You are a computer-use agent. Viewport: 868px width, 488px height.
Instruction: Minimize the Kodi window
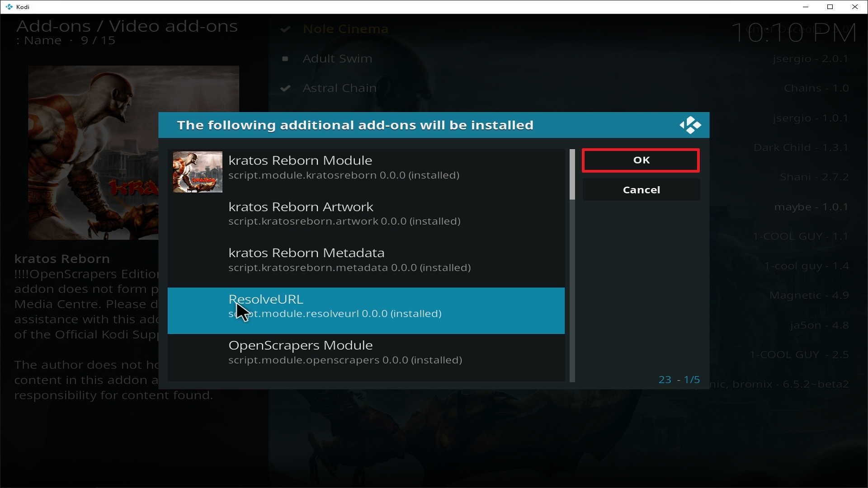pyautogui.click(x=805, y=7)
